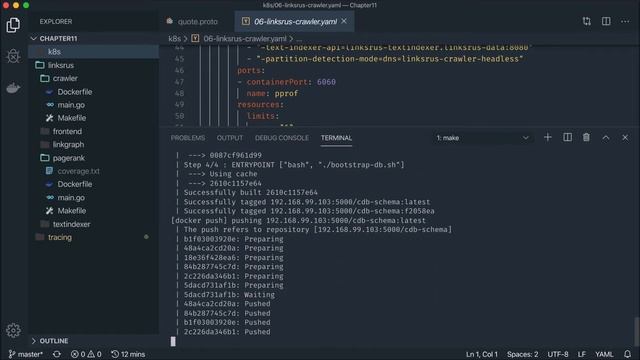Switch to the PROBLEMS panel tab
Image resolution: width=640 pixels, height=360 pixels.
point(188,138)
